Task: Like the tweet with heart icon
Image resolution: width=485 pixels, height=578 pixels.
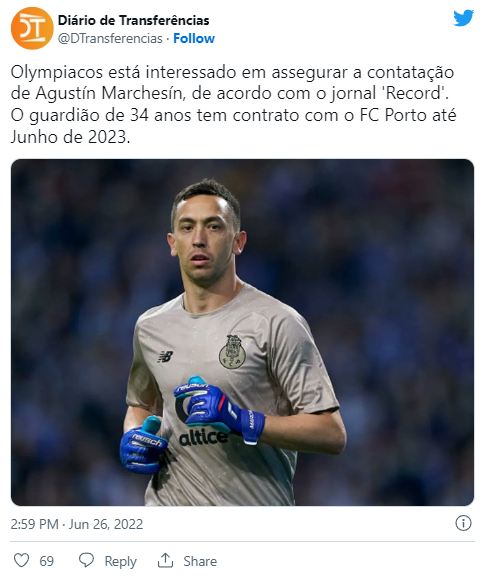Action: [x=21, y=561]
